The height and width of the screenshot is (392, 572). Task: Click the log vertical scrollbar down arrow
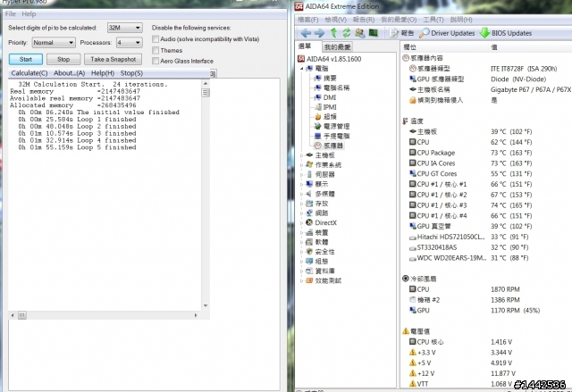(206, 305)
